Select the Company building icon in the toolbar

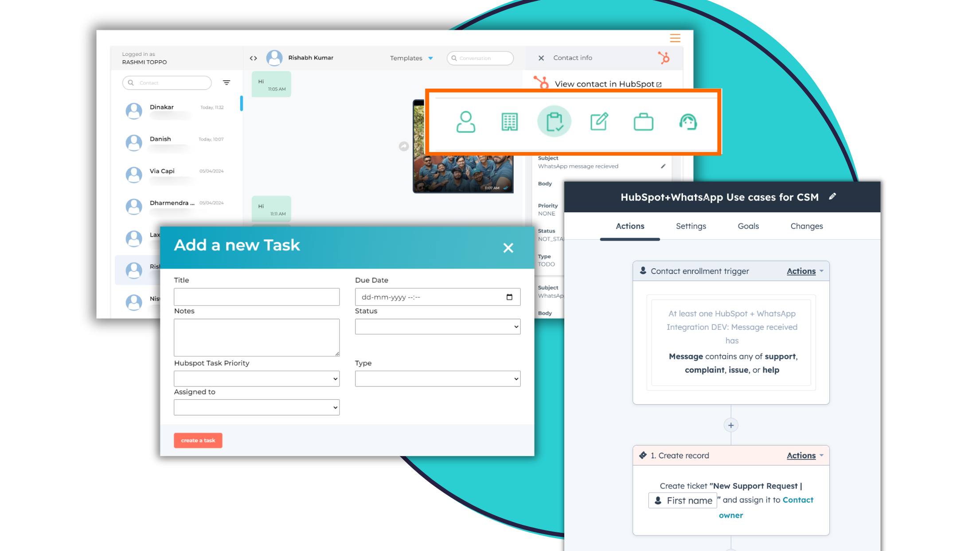point(510,122)
